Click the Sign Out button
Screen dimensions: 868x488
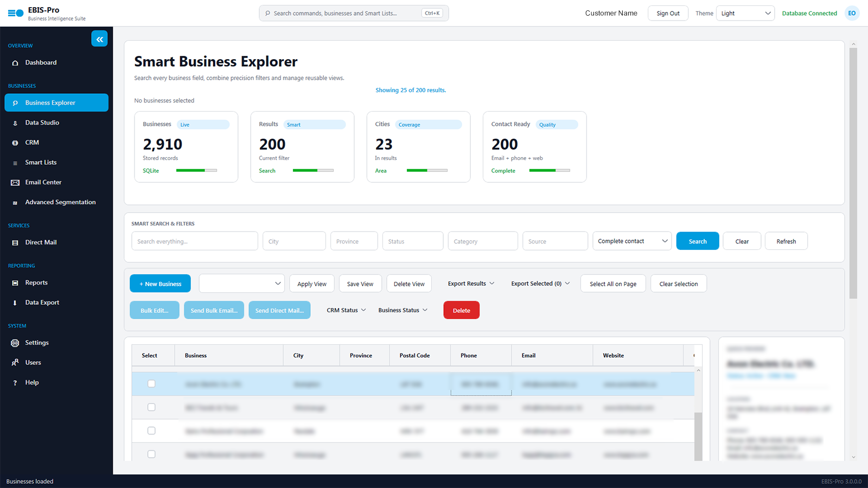click(x=668, y=13)
